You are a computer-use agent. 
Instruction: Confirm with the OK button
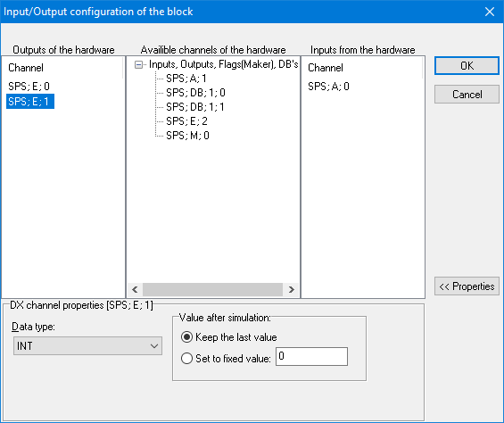(467, 66)
